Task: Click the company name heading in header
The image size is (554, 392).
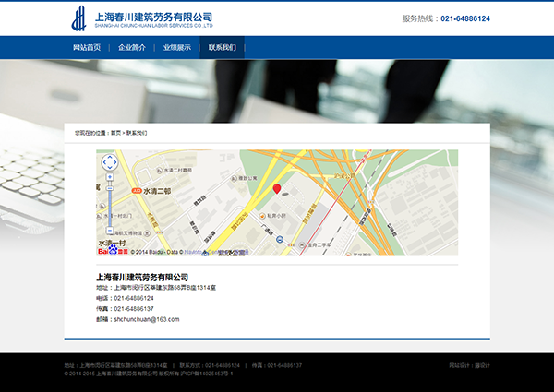Action: (153, 16)
